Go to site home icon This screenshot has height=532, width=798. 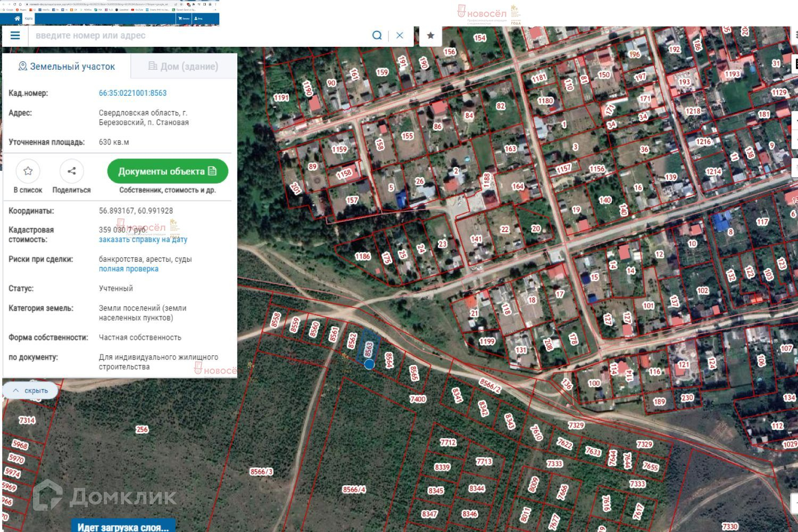pos(17,19)
